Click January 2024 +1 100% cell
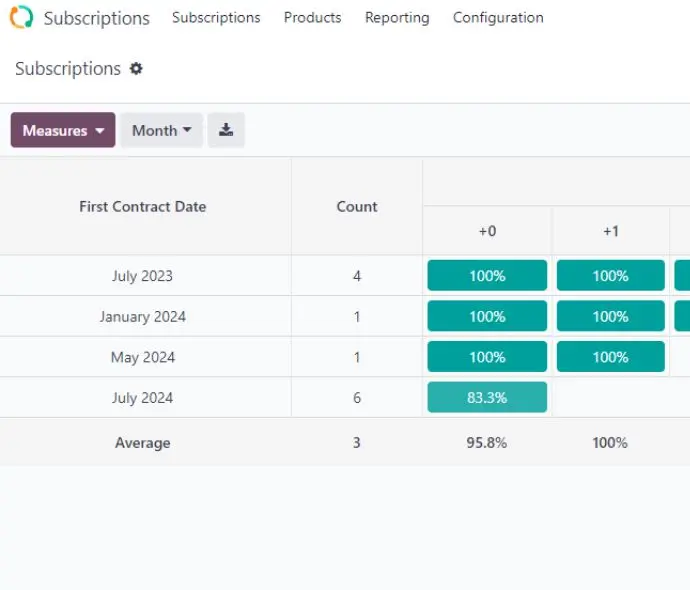This screenshot has width=690, height=590. click(610, 316)
